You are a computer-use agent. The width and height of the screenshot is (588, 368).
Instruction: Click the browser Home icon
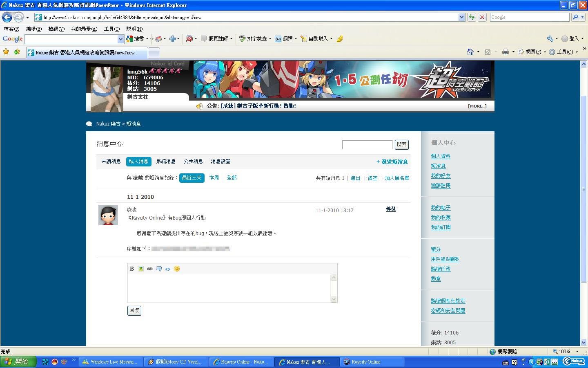click(x=470, y=52)
